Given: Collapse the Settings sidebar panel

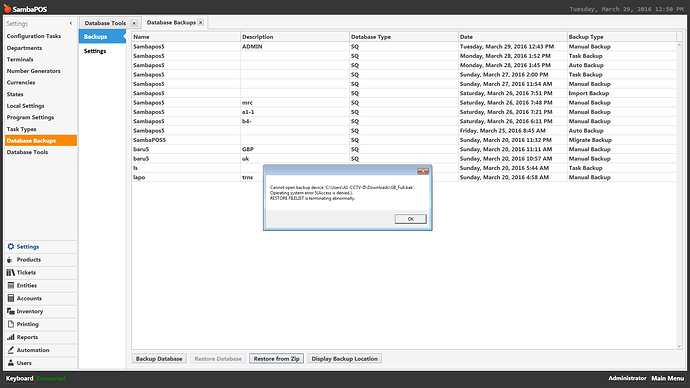Looking at the screenshot, I should 71,23.
